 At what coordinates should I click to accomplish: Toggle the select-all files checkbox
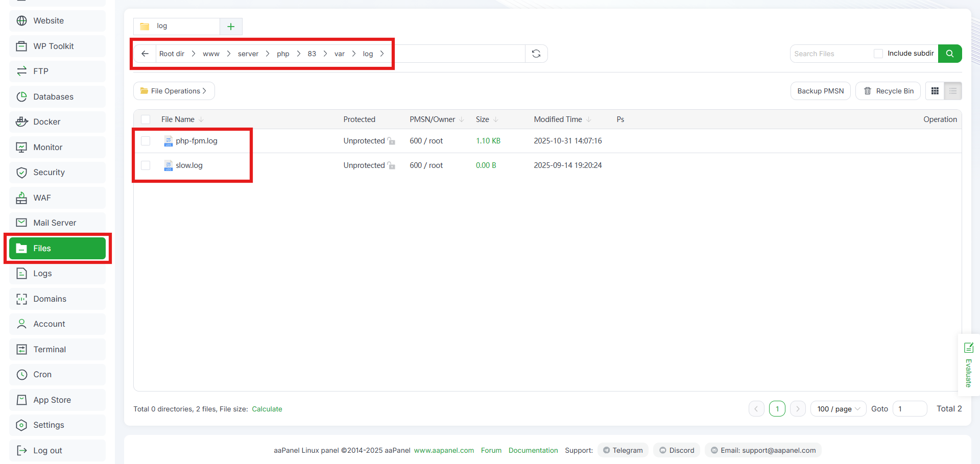coord(146,119)
